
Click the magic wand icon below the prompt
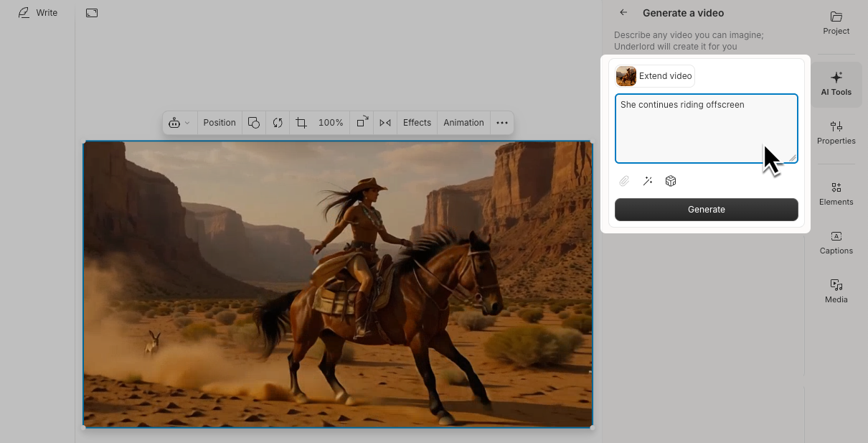648,181
